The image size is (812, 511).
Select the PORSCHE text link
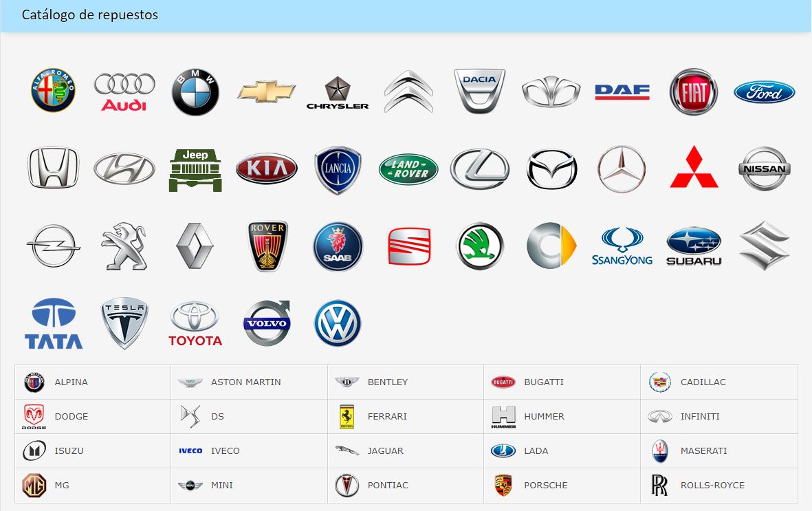pyautogui.click(x=545, y=486)
